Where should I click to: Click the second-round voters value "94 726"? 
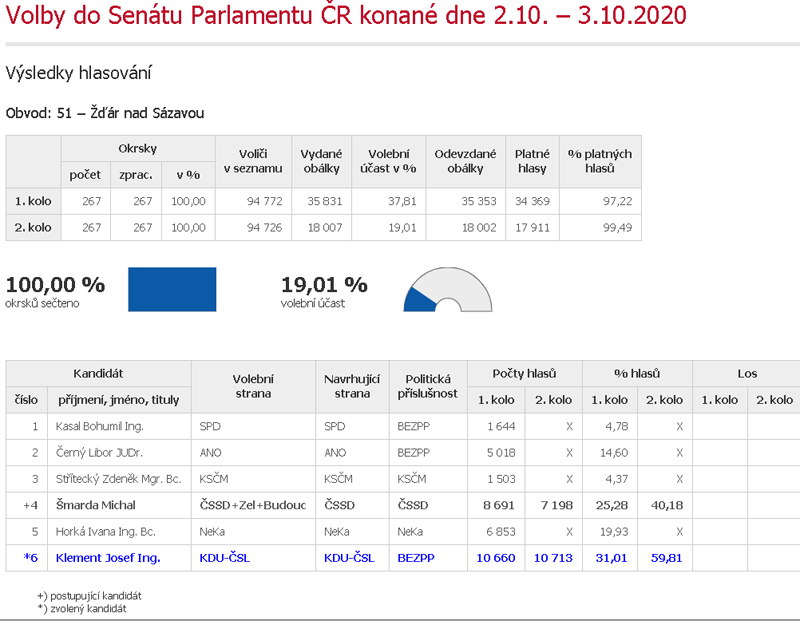point(265,228)
